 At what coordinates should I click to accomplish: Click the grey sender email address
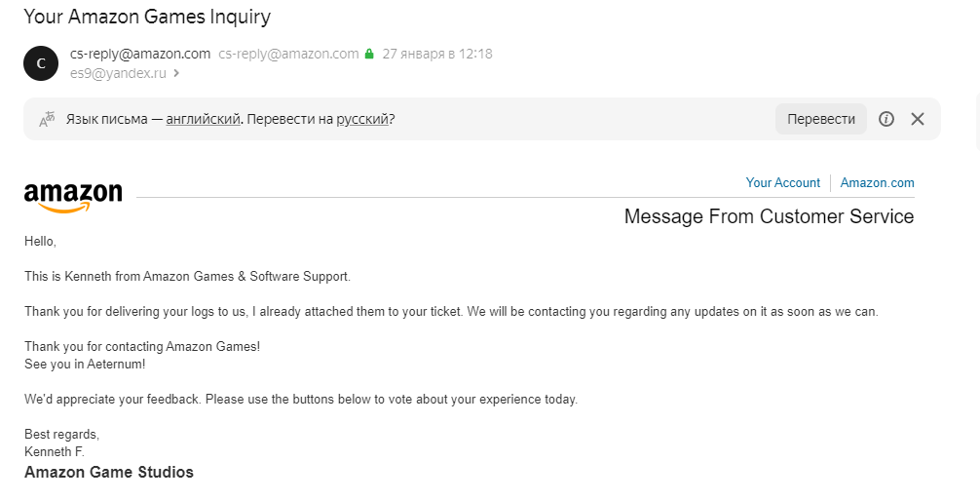pyautogui.click(x=288, y=54)
